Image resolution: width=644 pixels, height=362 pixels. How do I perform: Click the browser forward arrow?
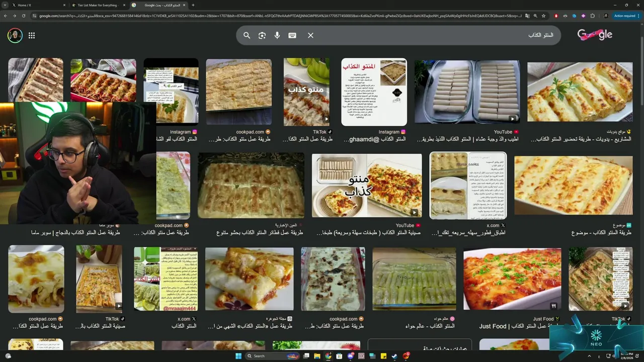click(x=15, y=16)
